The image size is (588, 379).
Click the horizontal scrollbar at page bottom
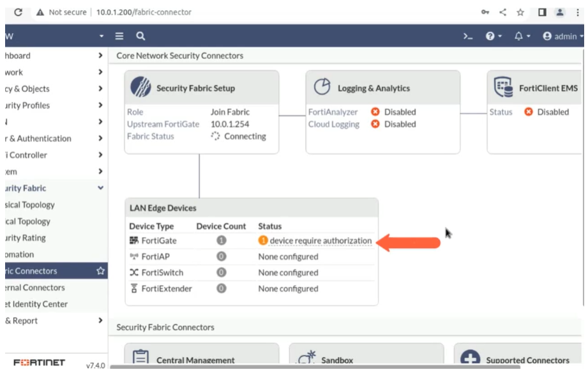315,367
